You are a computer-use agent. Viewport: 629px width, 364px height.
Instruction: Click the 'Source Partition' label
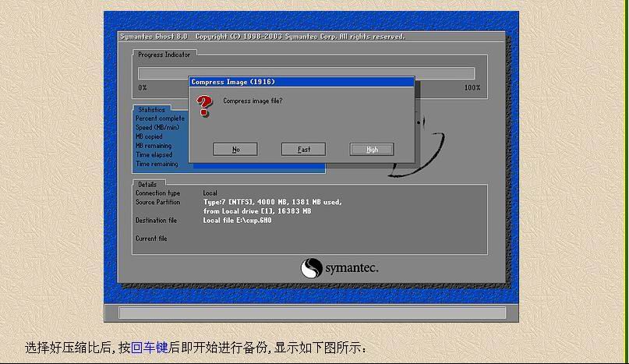coord(157,203)
